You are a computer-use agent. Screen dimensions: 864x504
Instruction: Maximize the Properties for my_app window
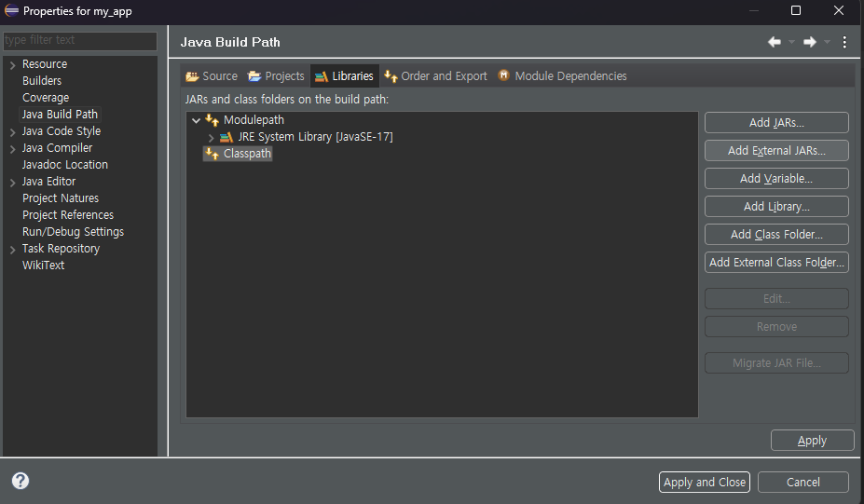[796, 10]
